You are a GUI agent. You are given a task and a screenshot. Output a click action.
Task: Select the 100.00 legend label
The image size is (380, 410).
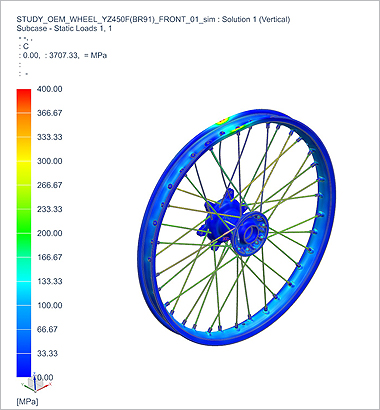pos(49,305)
